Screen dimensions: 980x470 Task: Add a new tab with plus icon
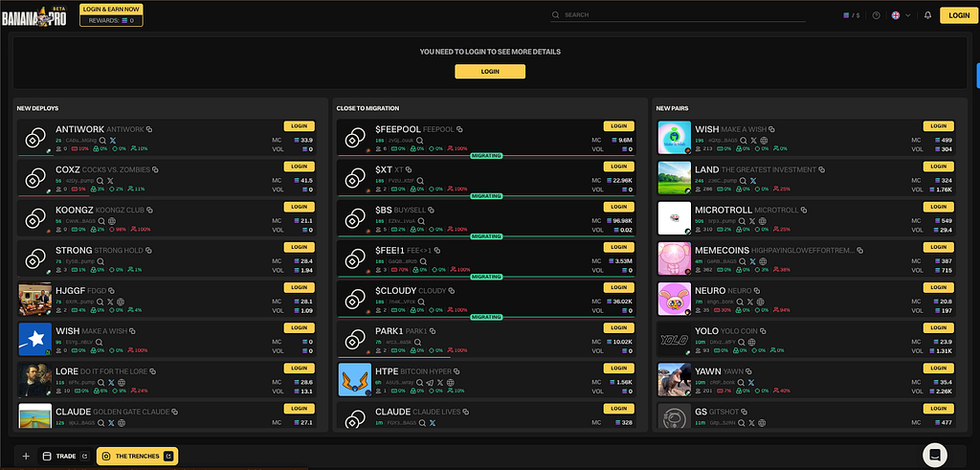pyautogui.click(x=26, y=457)
